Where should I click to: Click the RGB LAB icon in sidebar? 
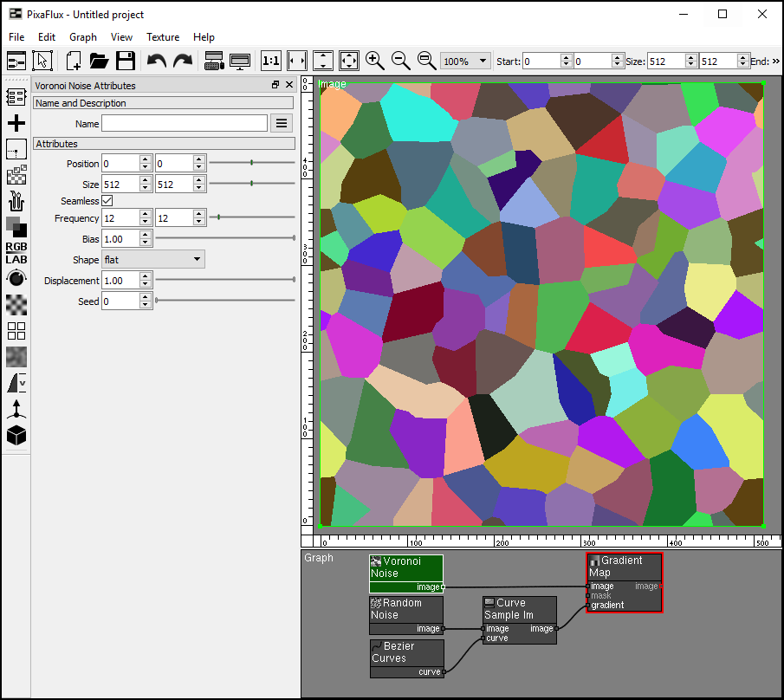pyautogui.click(x=16, y=252)
